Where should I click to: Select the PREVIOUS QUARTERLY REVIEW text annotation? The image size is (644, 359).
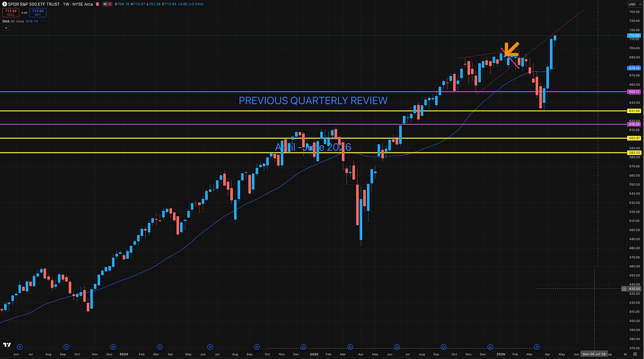click(313, 100)
